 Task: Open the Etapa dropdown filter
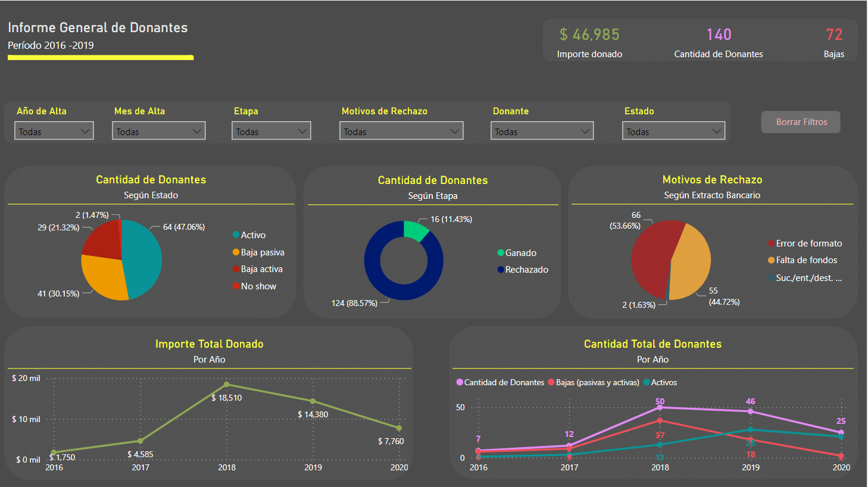[x=271, y=131]
